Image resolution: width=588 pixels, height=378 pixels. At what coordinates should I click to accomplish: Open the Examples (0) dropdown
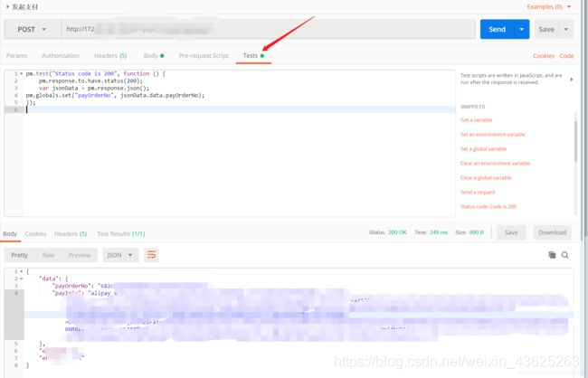point(549,6)
